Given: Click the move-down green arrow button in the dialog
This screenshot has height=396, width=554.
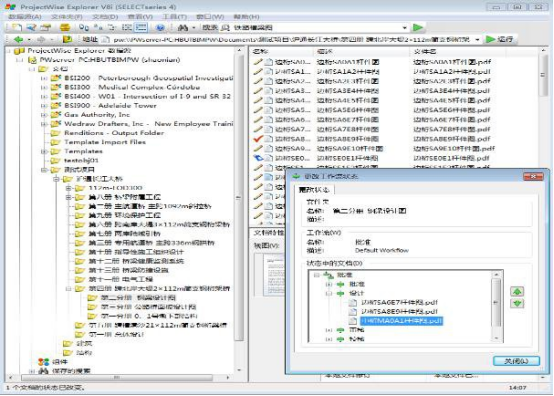Looking at the screenshot, I should coord(517,303).
